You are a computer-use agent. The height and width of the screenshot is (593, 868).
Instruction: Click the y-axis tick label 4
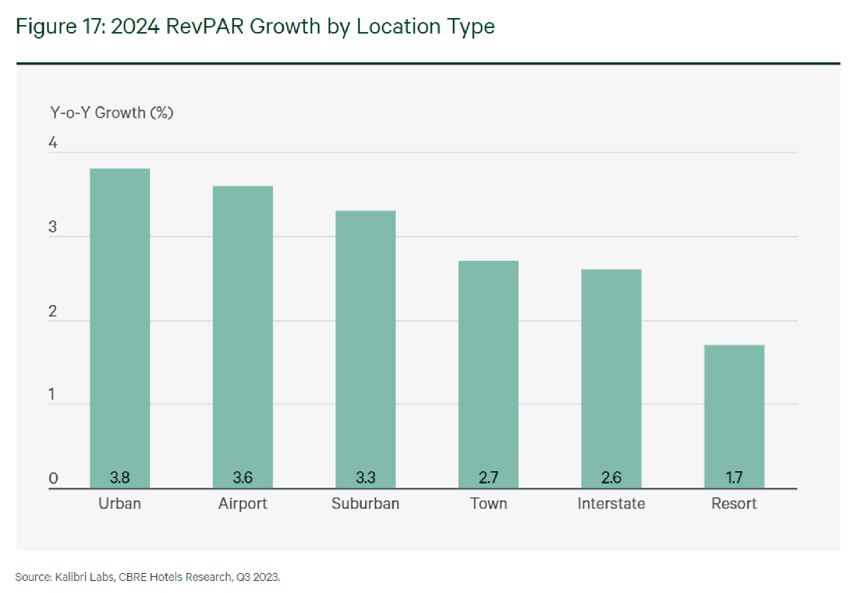(x=53, y=143)
